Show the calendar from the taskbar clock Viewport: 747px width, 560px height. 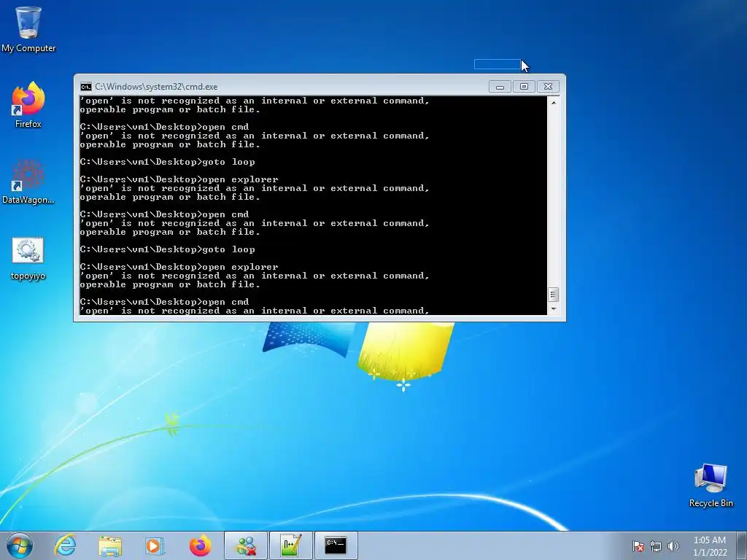pyautogui.click(x=710, y=546)
